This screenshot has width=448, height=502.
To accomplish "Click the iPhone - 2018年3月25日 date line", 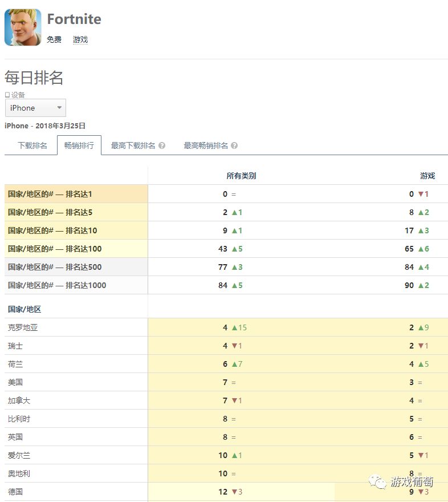I will click(x=45, y=126).
